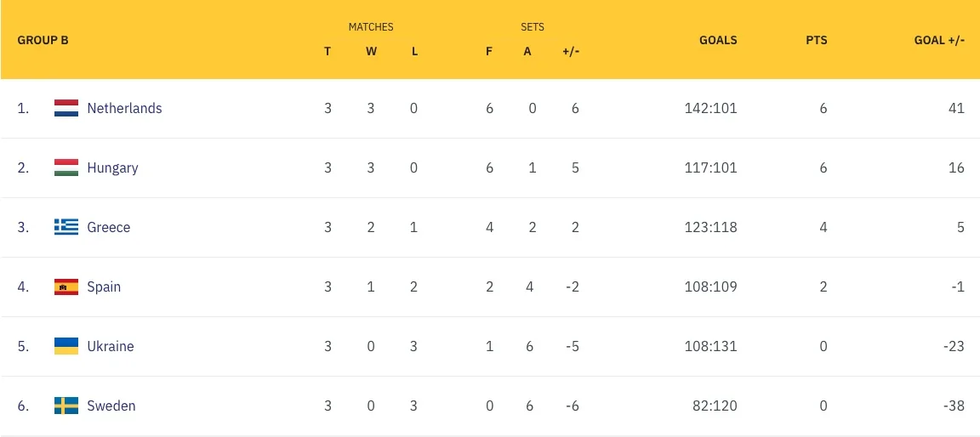This screenshot has width=980, height=437.
Task: Click the Spain flag icon
Action: click(x=66, y=287)
